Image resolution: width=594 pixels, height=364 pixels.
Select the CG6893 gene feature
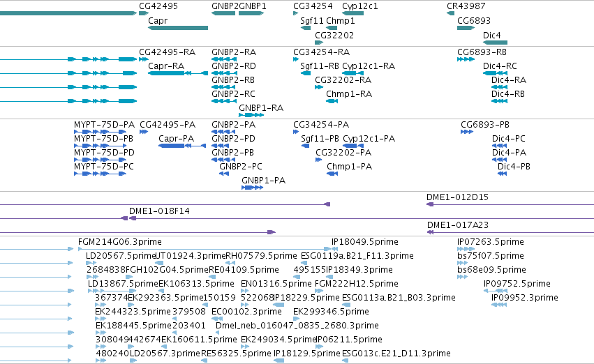click(x=466, y=28)
